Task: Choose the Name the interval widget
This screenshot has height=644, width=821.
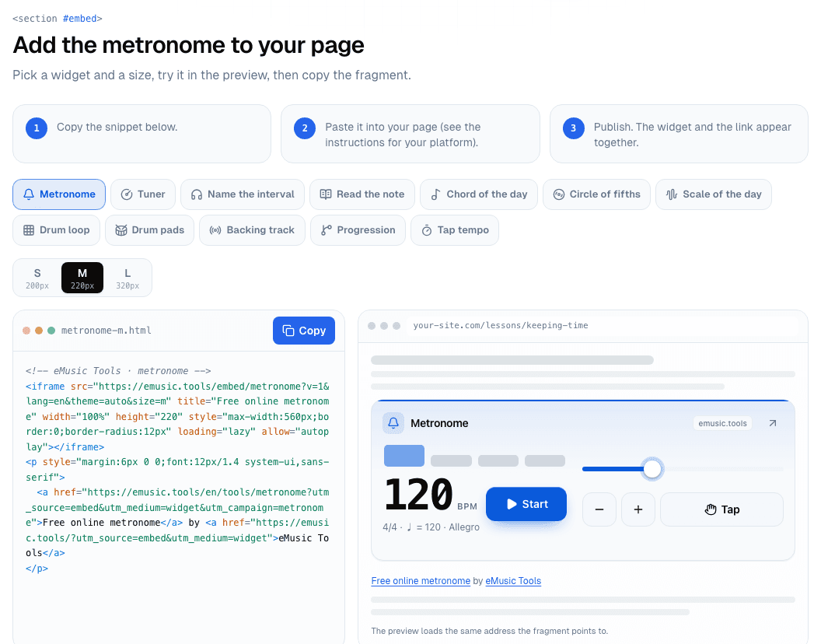Action: [x=243, y=194]
